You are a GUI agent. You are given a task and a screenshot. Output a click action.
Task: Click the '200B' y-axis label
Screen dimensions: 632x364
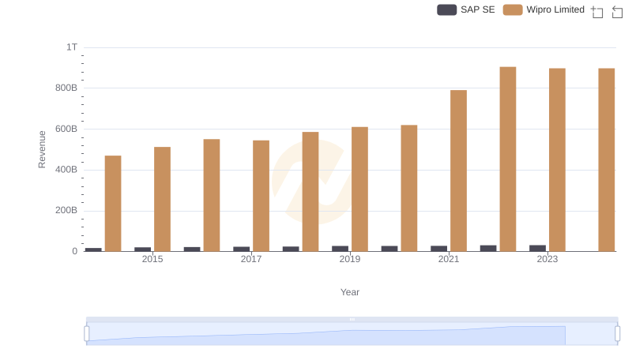click(66, 210)
